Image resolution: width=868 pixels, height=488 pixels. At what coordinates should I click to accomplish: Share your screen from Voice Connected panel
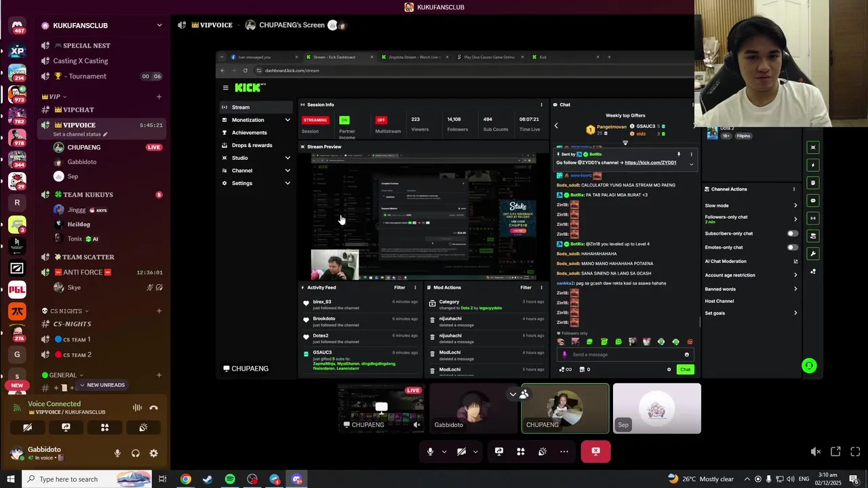pos(66,428)
